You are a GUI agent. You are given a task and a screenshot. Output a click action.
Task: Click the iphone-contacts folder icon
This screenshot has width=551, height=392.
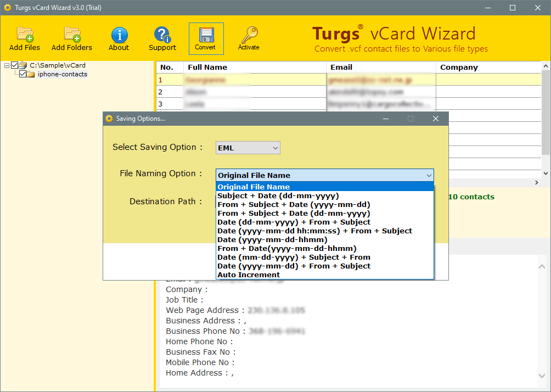[31, 74]
